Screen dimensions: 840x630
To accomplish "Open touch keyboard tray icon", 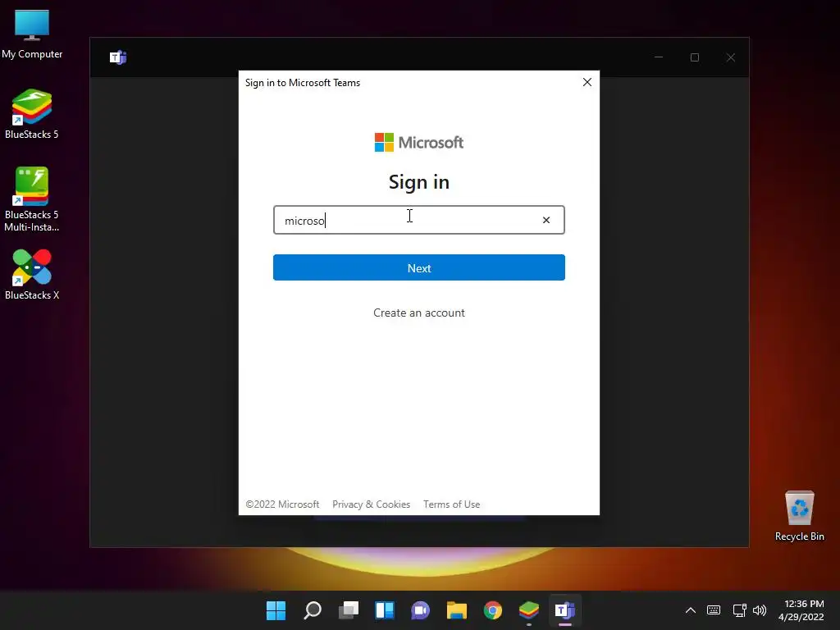I will (714, 610).
